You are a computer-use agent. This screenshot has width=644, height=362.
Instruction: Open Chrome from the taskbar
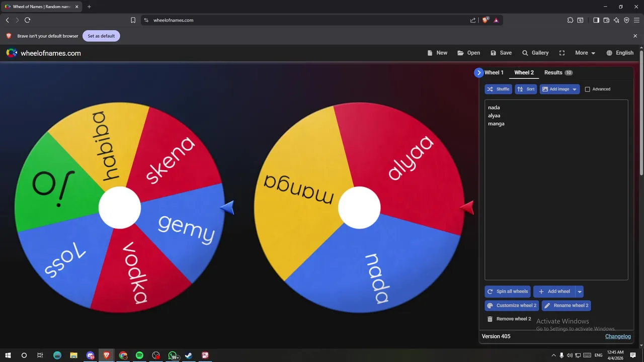(123, 355)
